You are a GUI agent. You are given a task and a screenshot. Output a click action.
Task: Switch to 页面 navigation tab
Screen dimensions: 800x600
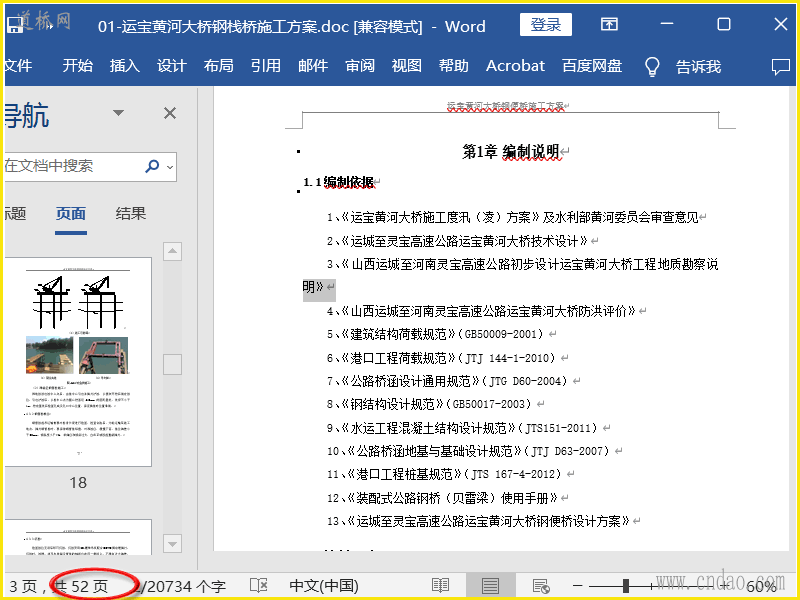(71, 213)
